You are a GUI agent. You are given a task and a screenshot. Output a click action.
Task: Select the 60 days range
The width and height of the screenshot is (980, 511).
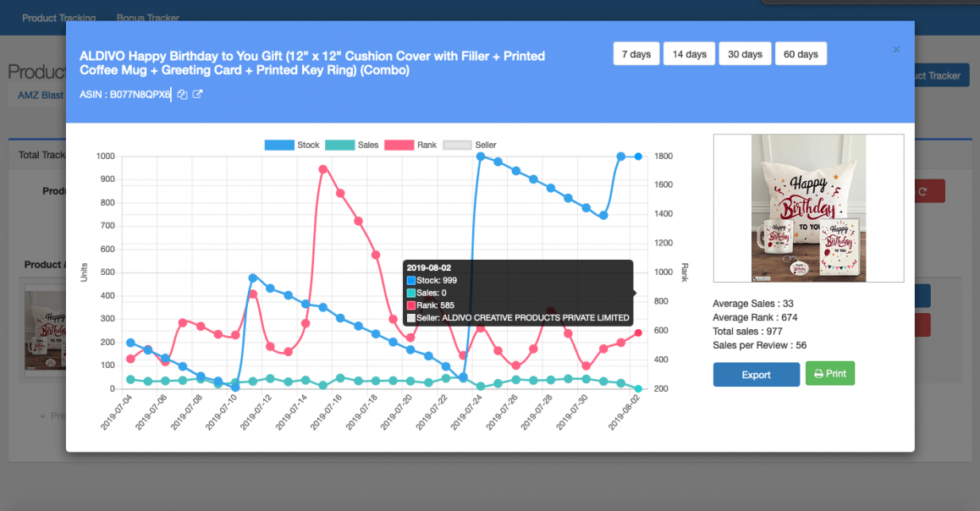tap(801, 54)
